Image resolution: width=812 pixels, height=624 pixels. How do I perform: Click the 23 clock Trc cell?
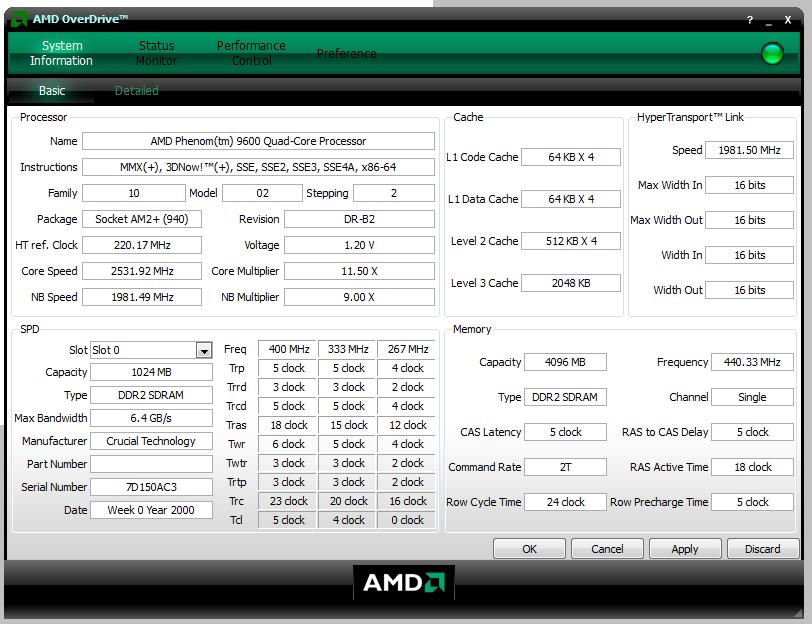tap(288, 501)
